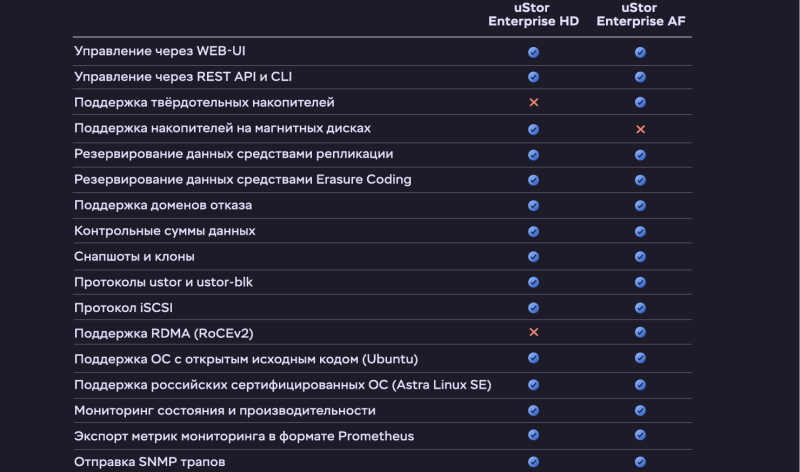Click the HD checkmark for Управление через WEB-UI
The image size is (800, 472).
533,52
